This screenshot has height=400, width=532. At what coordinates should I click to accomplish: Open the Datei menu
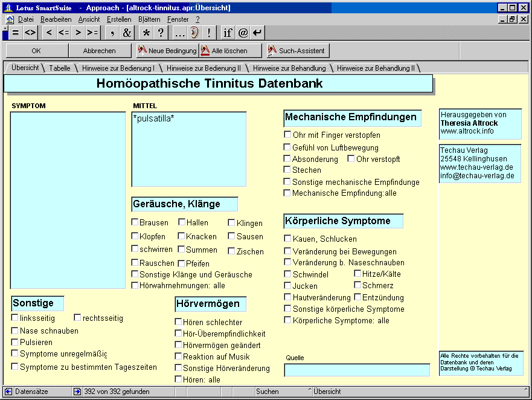(26, 19)
